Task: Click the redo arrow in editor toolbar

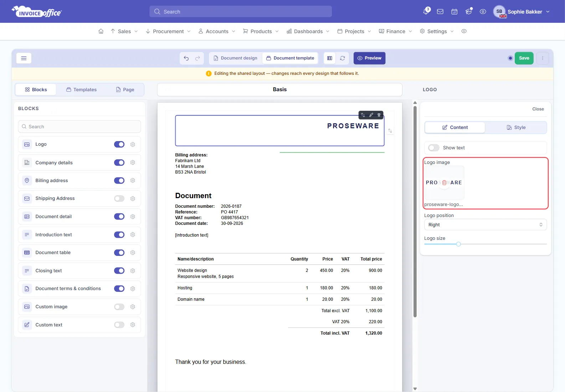Action: 197,58
